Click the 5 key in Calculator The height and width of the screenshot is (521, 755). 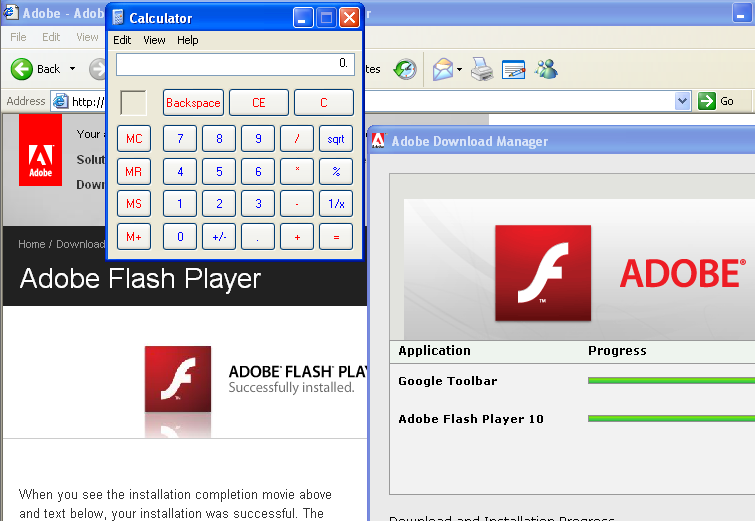coord(219,171)
